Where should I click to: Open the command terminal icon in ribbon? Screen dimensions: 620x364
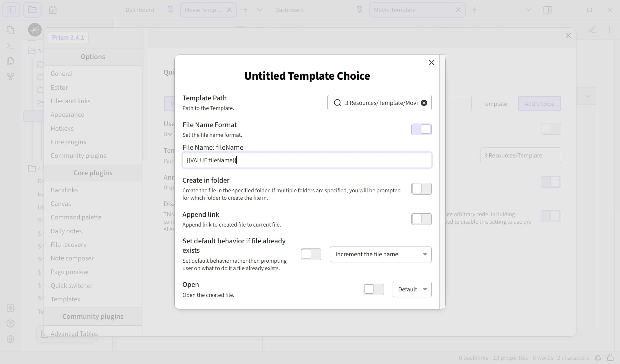(10, 46)
